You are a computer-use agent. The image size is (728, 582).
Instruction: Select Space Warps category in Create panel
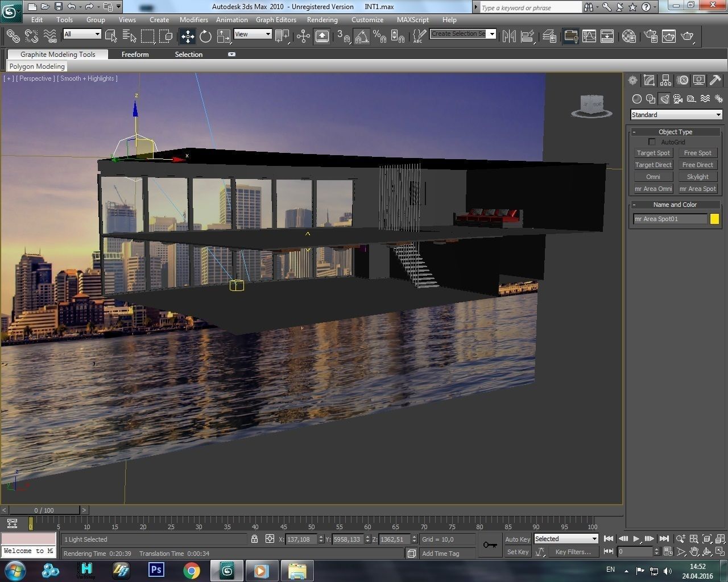(705, 99)
